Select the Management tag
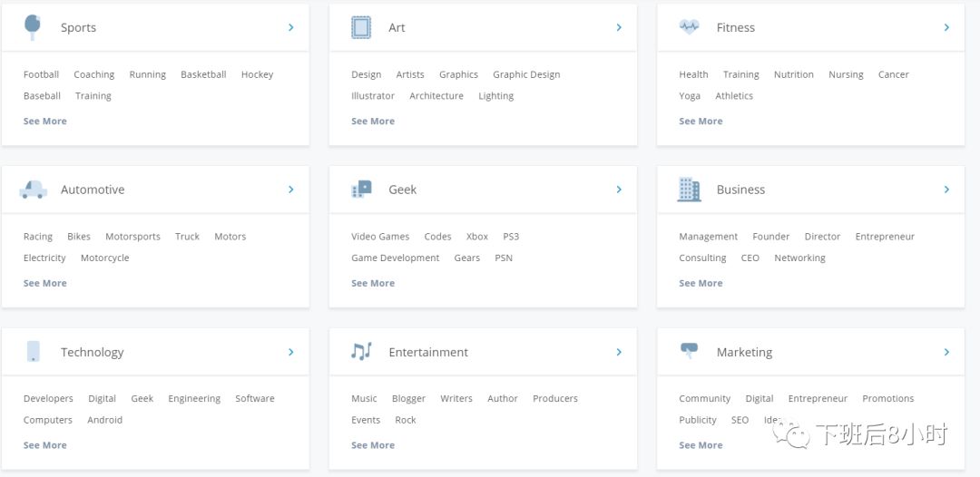The width and height of the screenshot is (980, 477). click(708, 237)
